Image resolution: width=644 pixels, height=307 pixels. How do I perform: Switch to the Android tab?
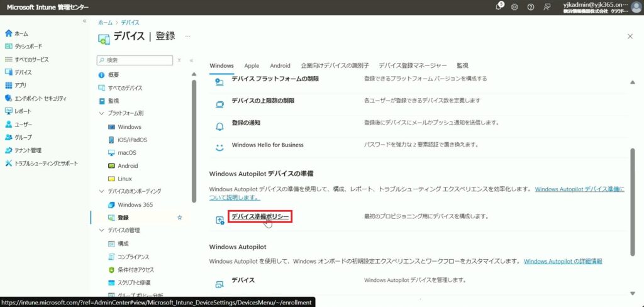pyautogui.click(x=280, y=65)
